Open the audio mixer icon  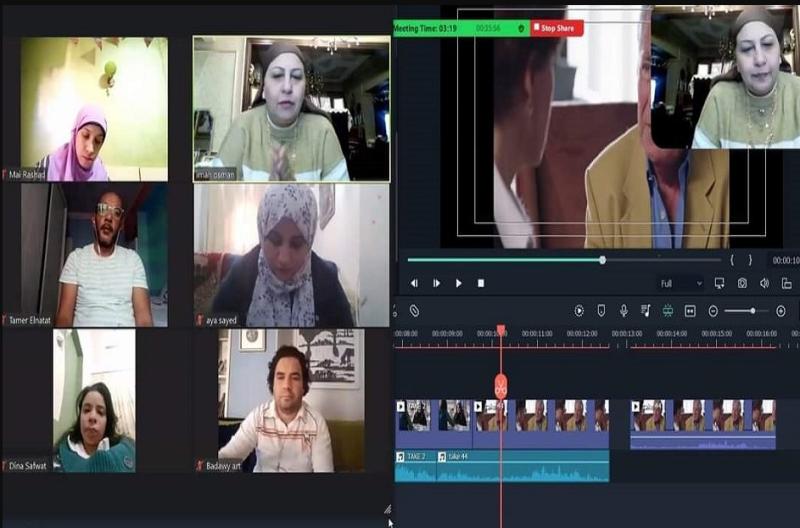point(645,311)
